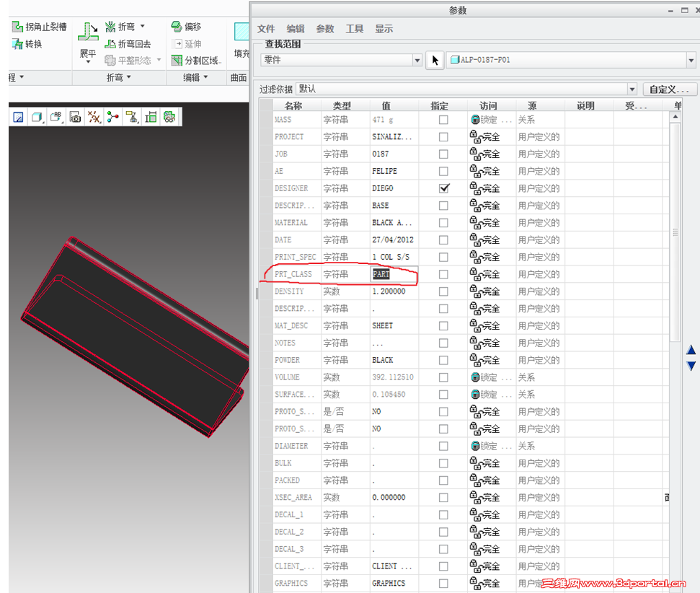The height and width of the screenshot is (593, 700).
Task: Click the lock icon in the MASS row
Action: tap(476, 119)
